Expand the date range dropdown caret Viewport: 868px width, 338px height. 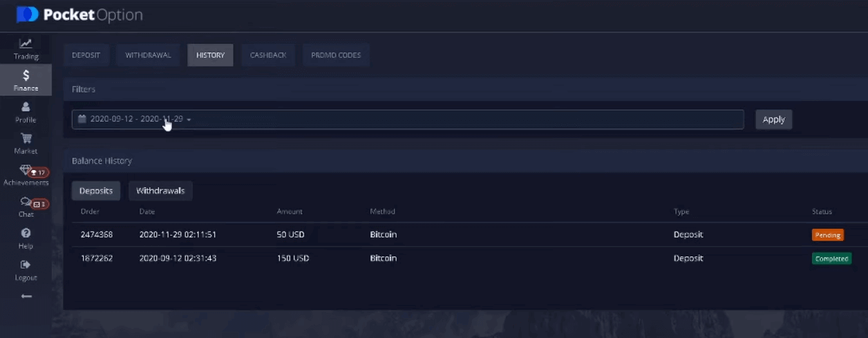click(x=189, y=120)
